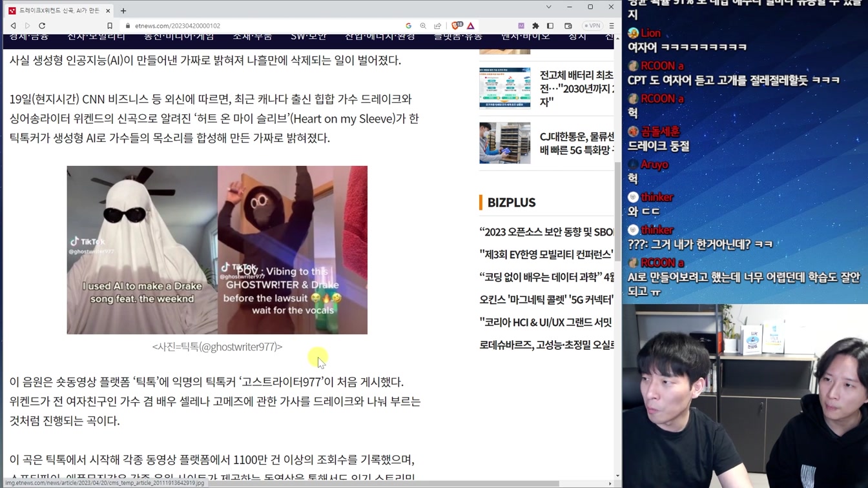
Task: Open the zoom magnifier icon in address bar
Action: [423, 26]
